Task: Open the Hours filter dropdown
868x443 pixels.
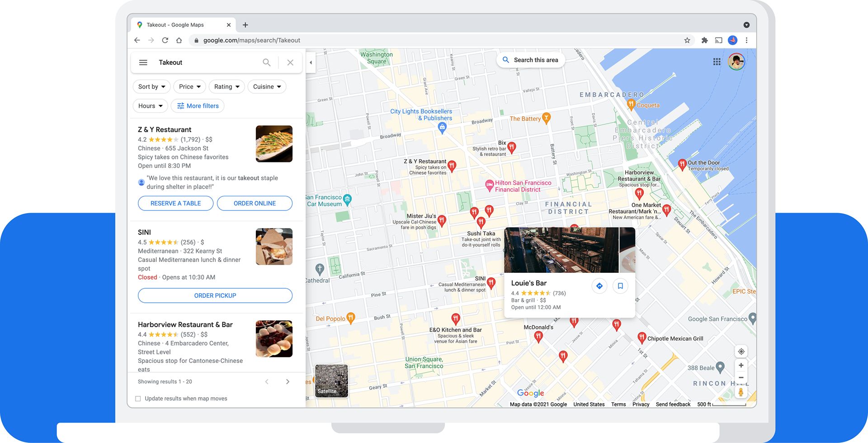Action: tap(151, 106)
